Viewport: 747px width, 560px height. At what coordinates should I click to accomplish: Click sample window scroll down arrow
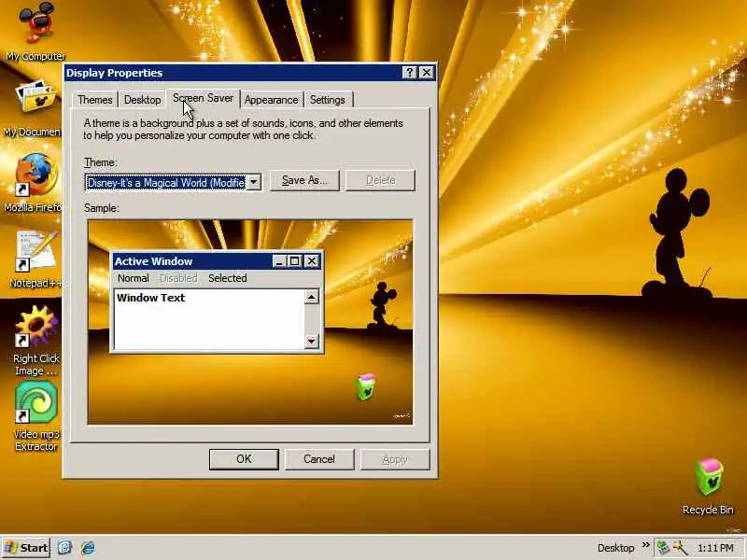[x=312, y=341]
